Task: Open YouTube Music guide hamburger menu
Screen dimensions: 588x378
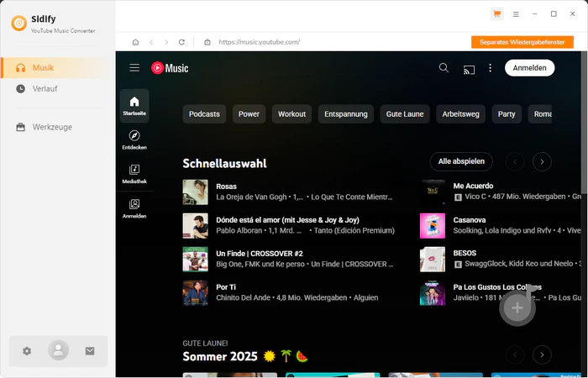Action: tap(134, 68)
